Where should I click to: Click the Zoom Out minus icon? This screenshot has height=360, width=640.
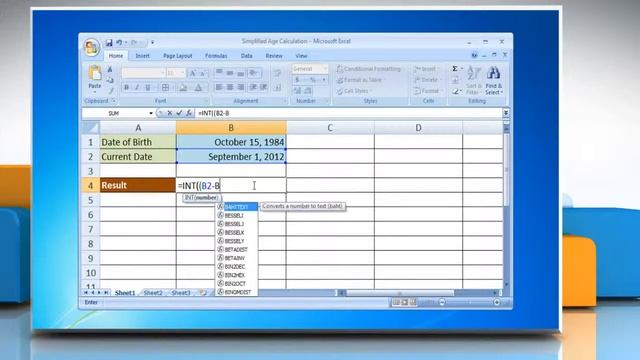click(x=442, y=302)
